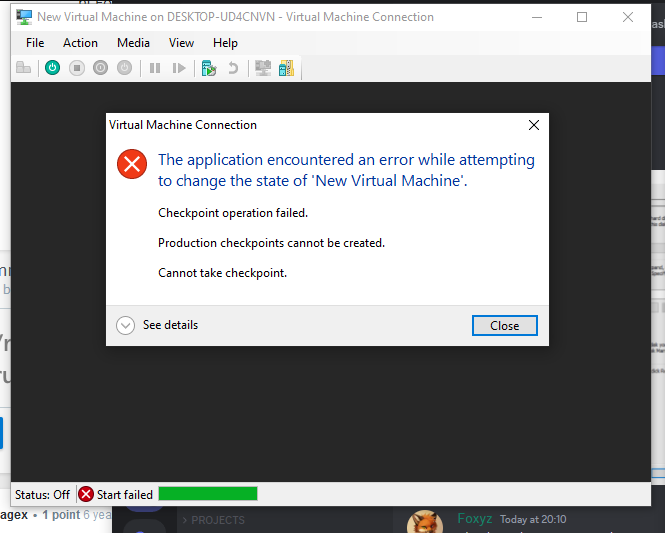Start the virtual machine with green power icon

[53, 68]
